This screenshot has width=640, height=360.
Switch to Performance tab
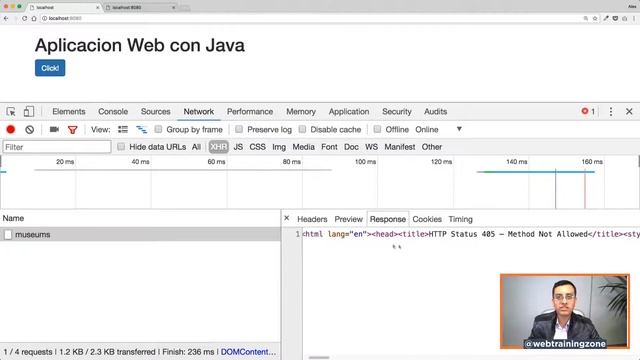(x=250, y=111)
